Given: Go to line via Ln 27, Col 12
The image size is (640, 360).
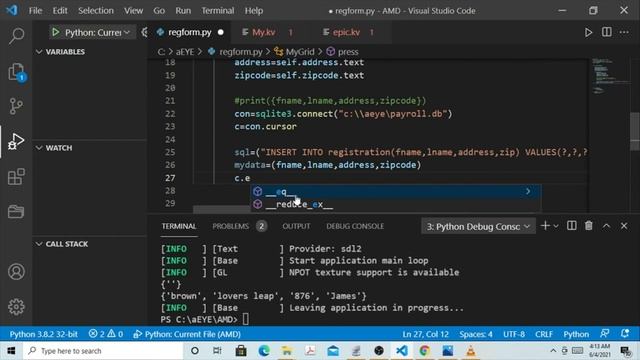Looking at the screenshot, I should [425, 334].
